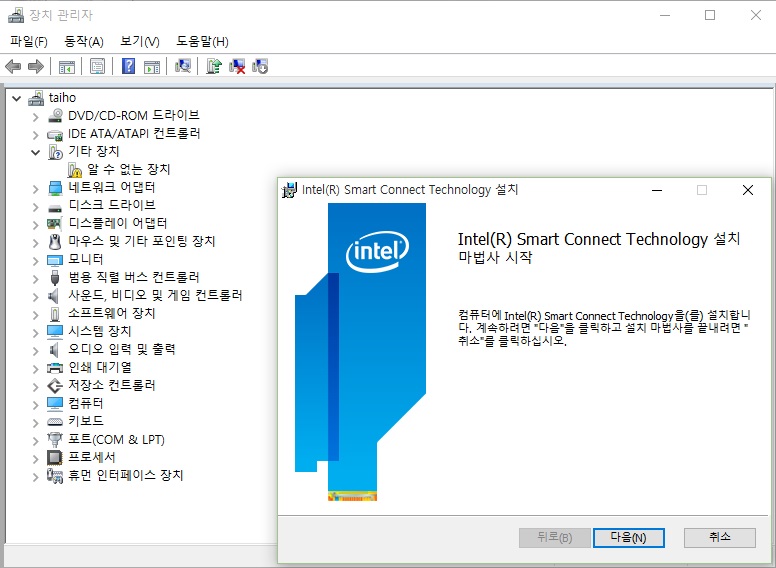Select the taiho label text
Image resolution: width=776 pixels, height=568 pixels.
62,98
